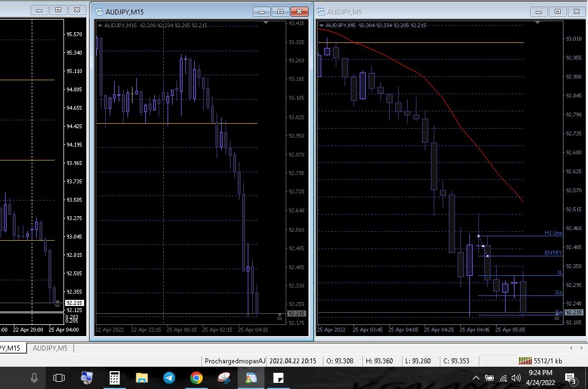The image size is (588, 389).
Task: Click the 92.215 price label on M15 axis
Action: [x=297, y=314]
